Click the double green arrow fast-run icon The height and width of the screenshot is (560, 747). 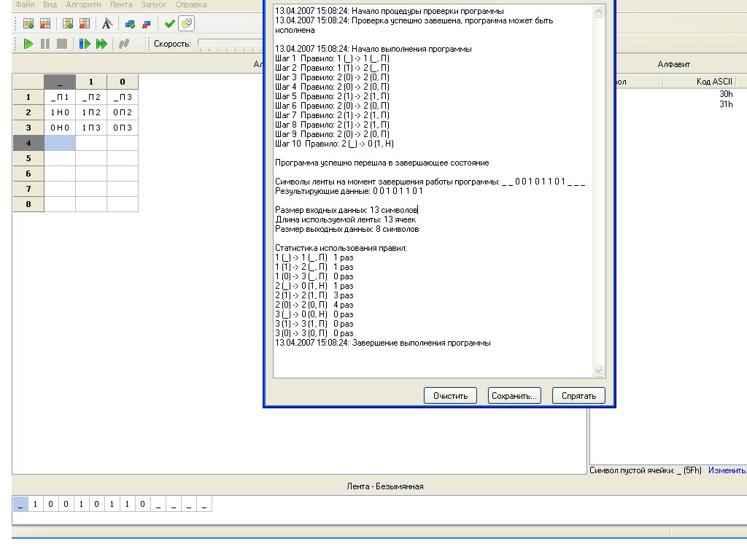(x=101, y=44)
